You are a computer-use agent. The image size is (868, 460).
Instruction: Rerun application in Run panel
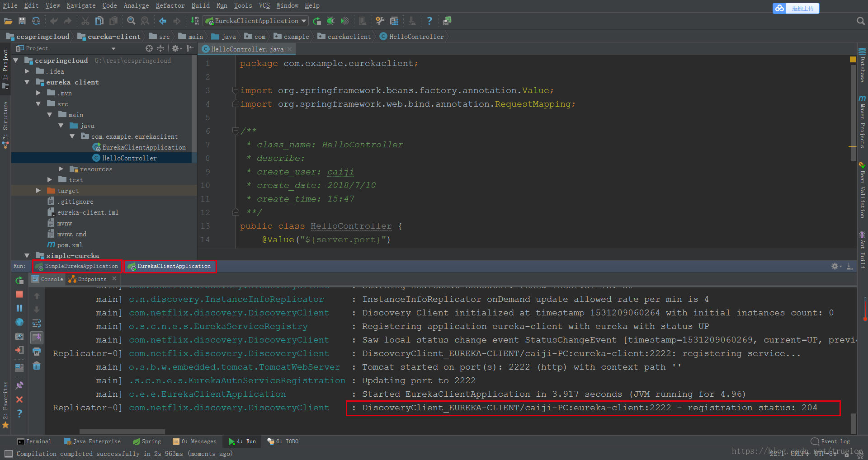(19, 281)
